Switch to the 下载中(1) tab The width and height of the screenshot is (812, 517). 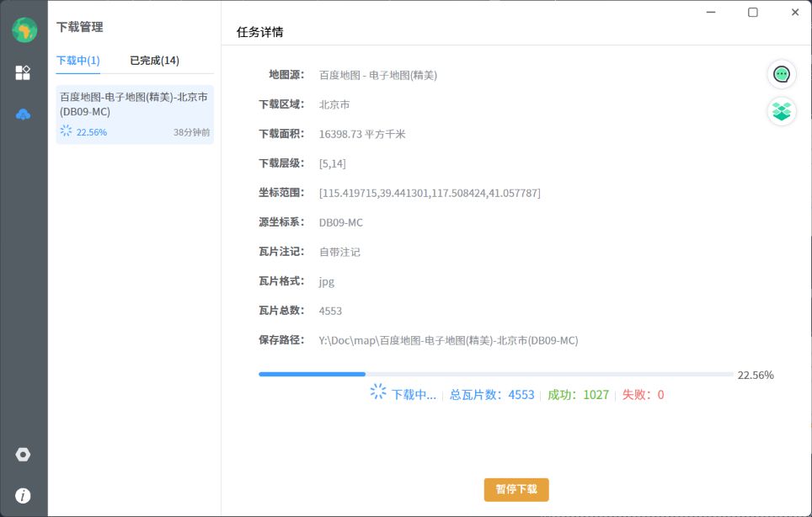(x=78, y=61)
